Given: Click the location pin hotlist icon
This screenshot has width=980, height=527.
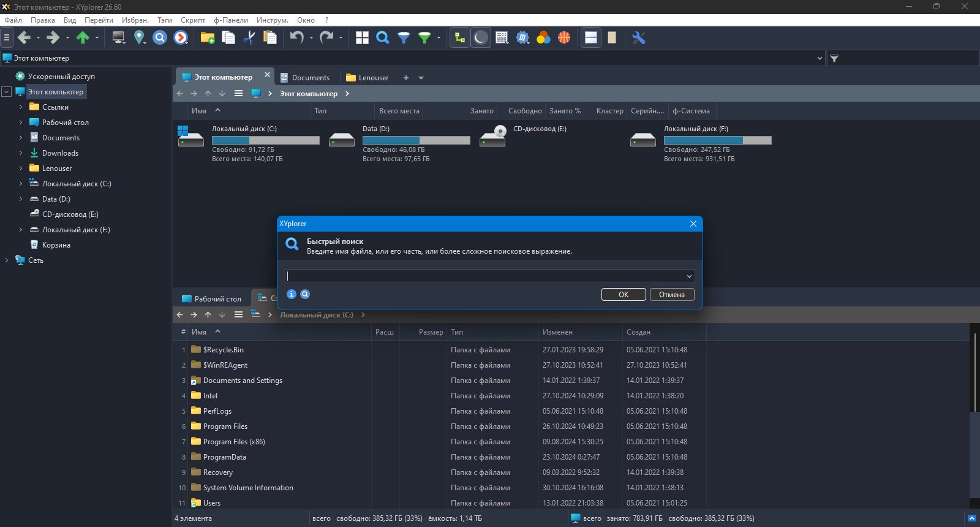Looking at the screenshot, I should (140, 38).
